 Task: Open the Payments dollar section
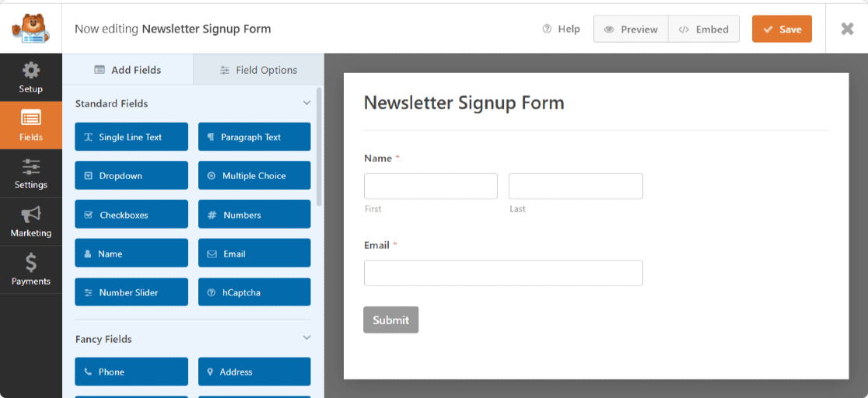tap(31, 271)
